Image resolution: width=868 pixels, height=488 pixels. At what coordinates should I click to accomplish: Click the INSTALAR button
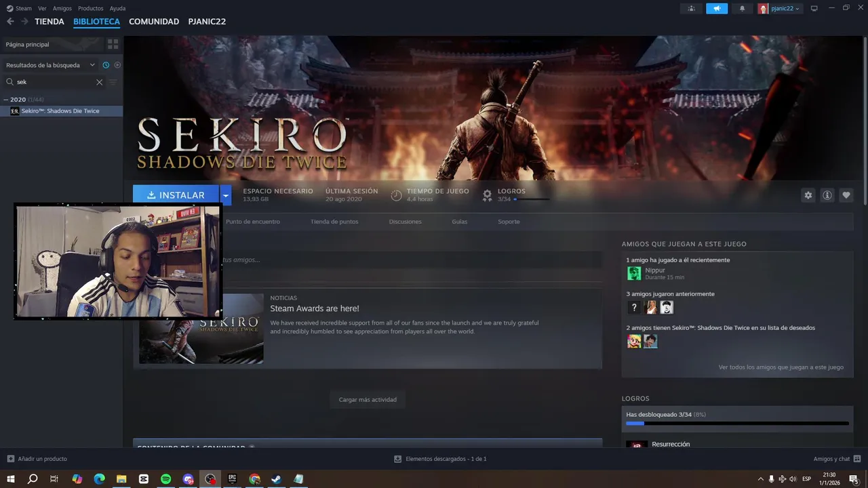click(176, 195)
